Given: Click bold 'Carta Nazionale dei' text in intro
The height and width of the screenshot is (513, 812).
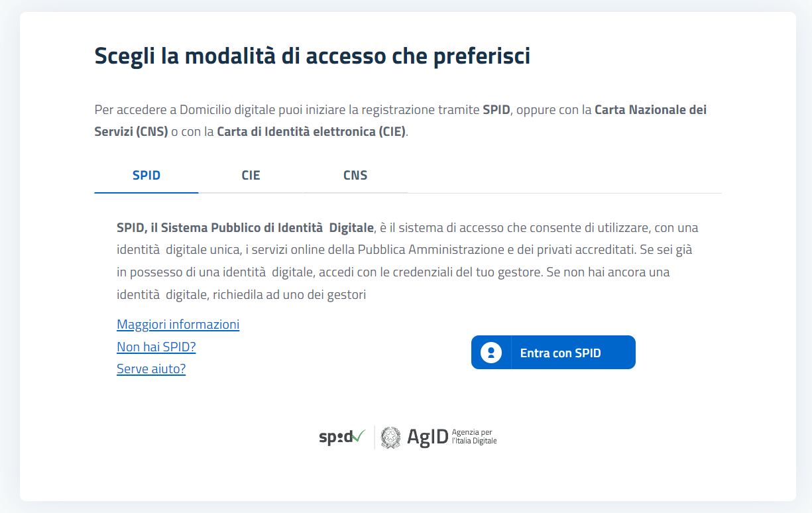Looking at the screenshot, I should click(650, 110).
